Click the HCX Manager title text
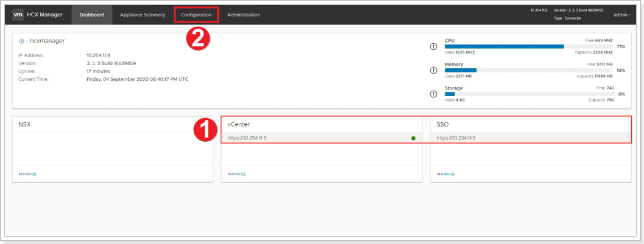The height and width of the screenshot is (244, 644). [44, 15]
